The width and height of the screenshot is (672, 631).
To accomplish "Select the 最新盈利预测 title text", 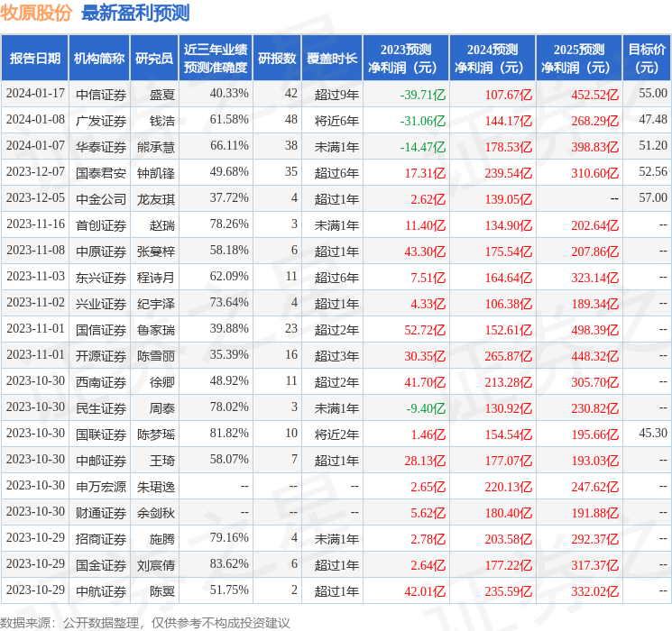I will [x=135, y=13].
